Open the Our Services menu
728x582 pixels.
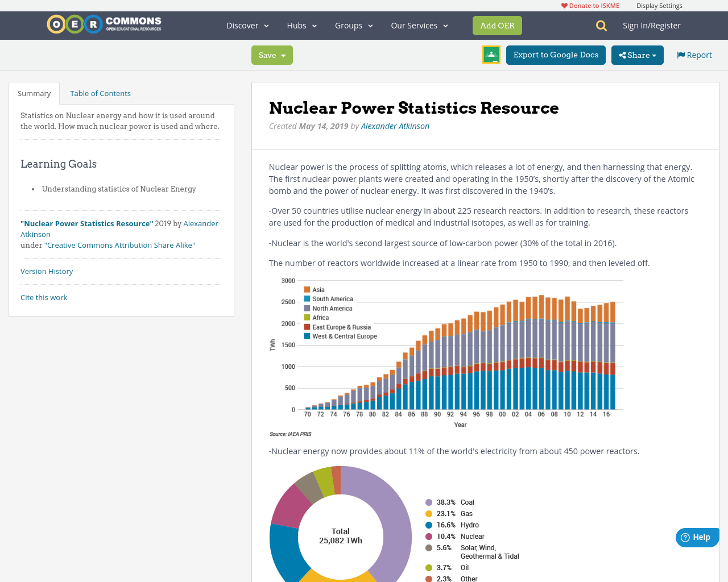(x=419, y=25)
